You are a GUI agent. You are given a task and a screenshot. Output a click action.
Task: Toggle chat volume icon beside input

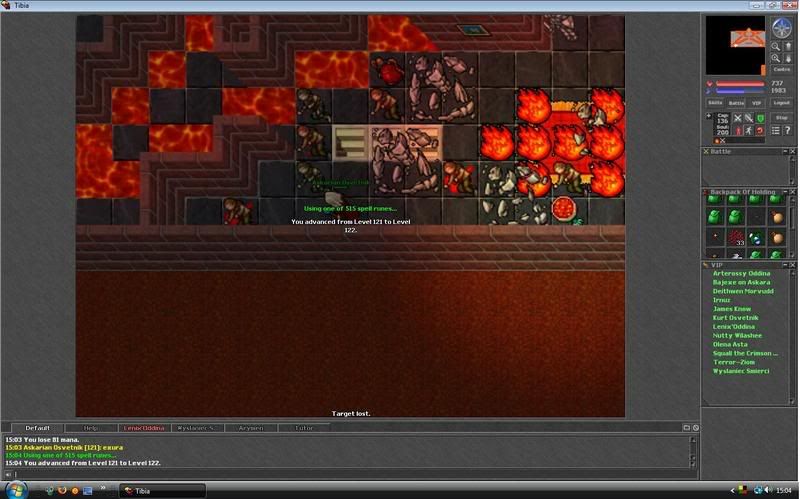tap(8, 474)
